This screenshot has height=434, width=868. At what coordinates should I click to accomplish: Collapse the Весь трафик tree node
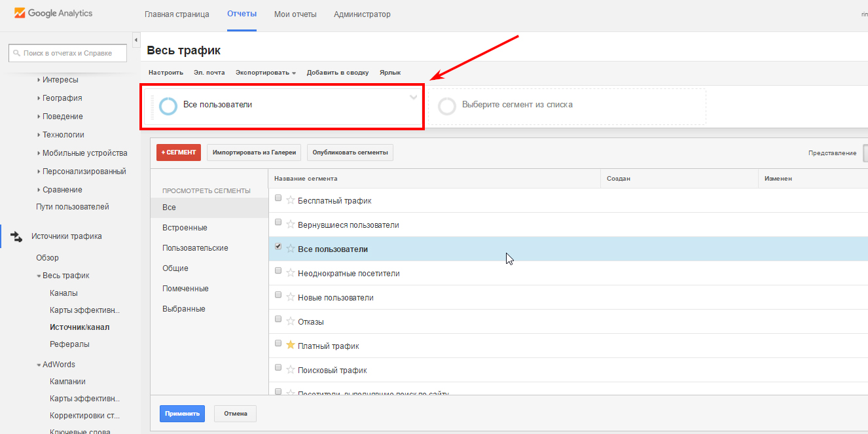point(39,276)
